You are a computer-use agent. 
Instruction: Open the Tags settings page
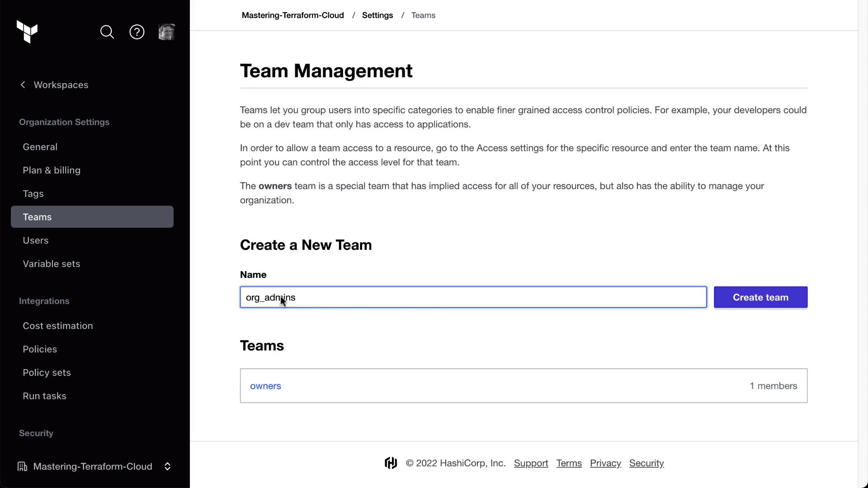click(x=33, y=194)
